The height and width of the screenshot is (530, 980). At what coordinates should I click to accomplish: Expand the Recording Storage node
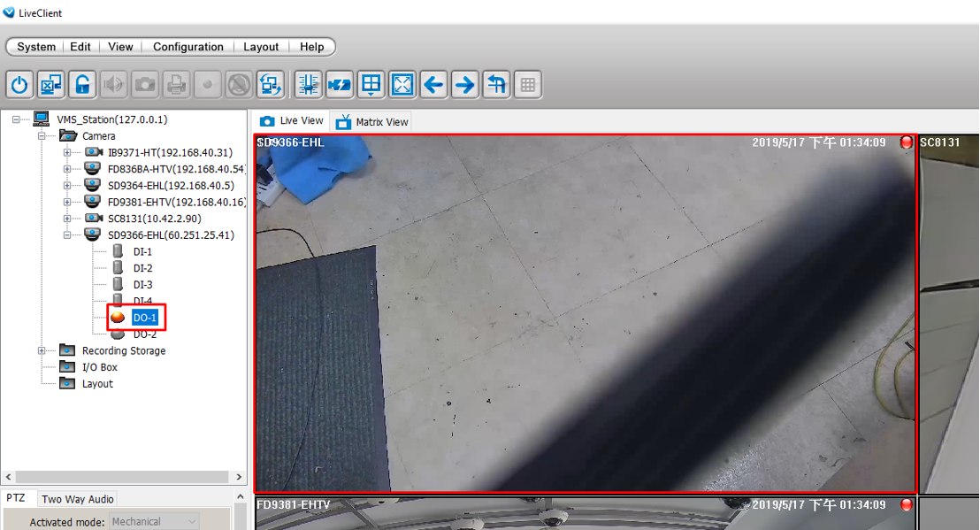click(42, 351)
